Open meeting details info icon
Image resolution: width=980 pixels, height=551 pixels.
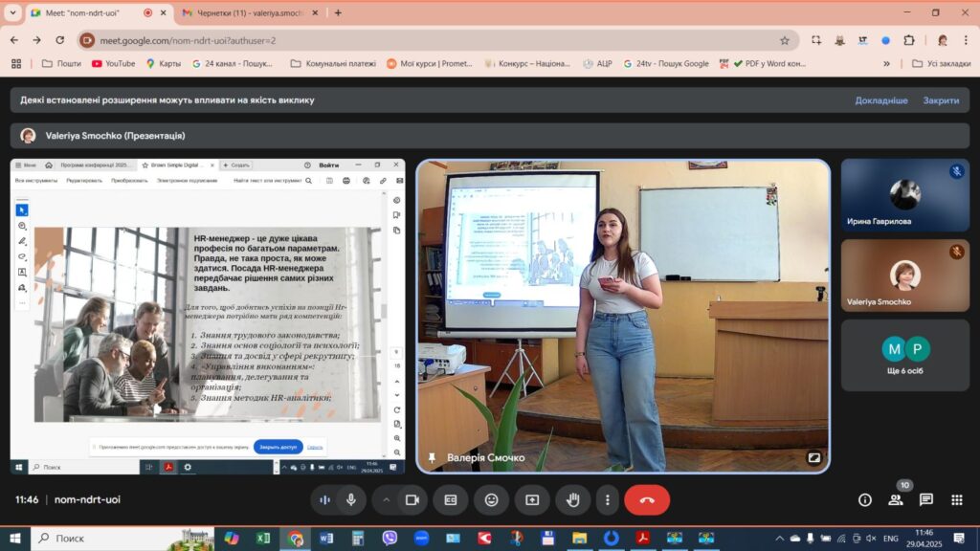click(x=865, y=499)
